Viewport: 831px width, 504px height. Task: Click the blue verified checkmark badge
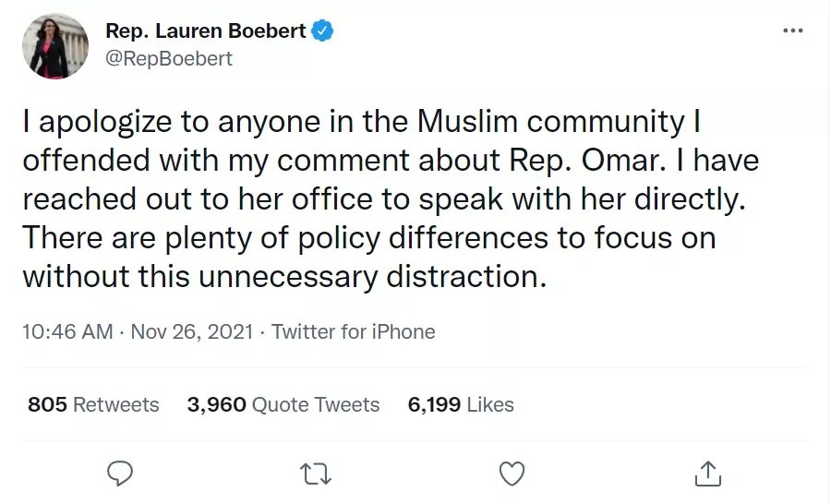click(x=322, y=31)
